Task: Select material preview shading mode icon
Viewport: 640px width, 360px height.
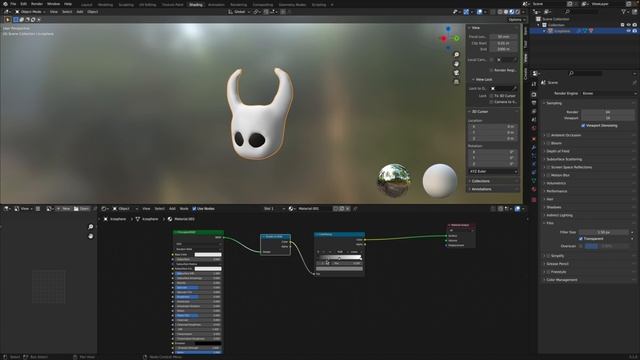Action: pos(511,12)
